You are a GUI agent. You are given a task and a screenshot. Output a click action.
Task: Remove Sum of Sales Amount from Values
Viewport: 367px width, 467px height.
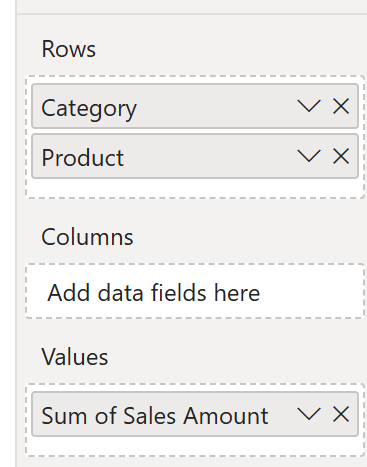click(341, 414)
